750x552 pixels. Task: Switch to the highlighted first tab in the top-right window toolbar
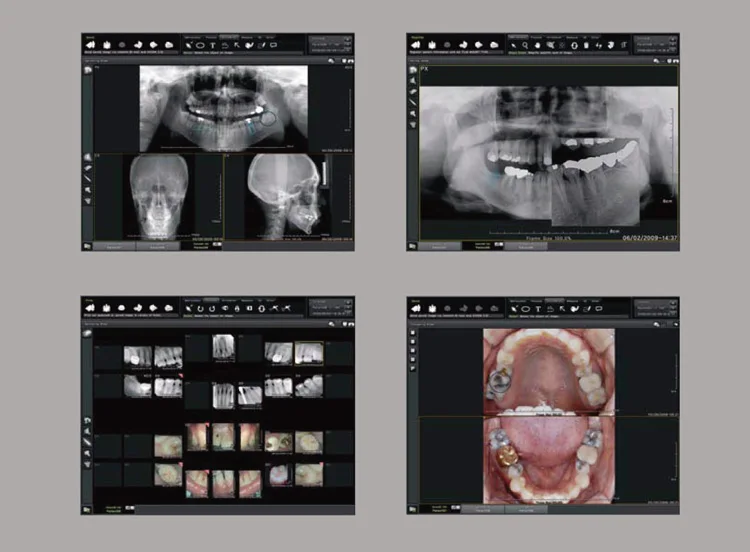click(x=518, y=37)
